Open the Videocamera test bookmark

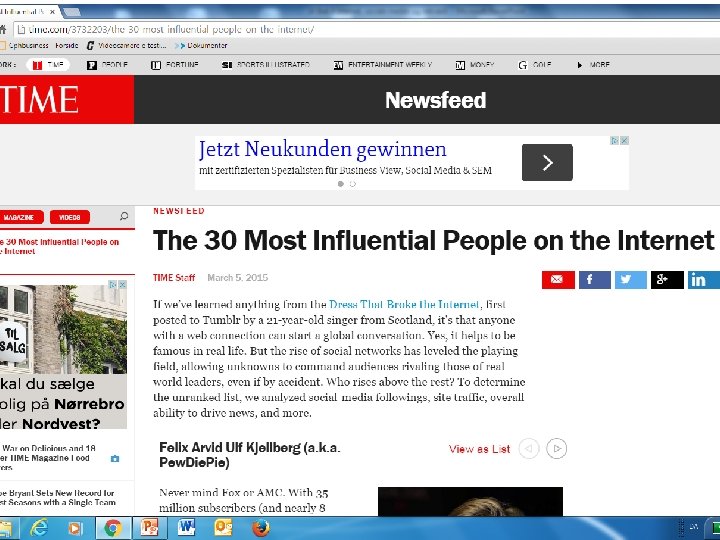click(127, 45)
